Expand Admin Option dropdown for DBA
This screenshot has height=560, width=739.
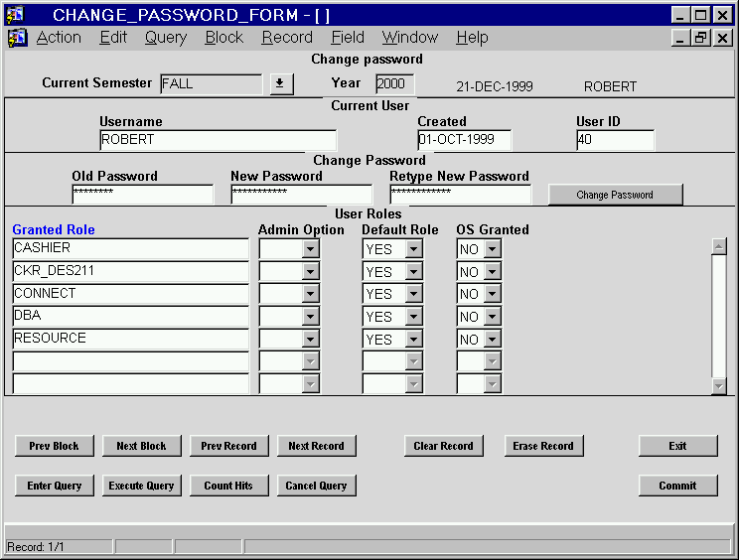[x=311, y=317]
